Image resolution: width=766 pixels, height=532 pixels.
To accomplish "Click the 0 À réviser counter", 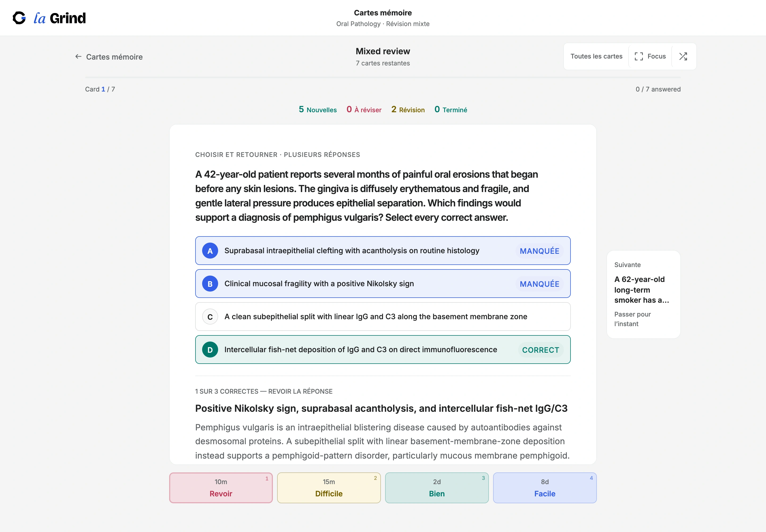I will tap(364, 110).
